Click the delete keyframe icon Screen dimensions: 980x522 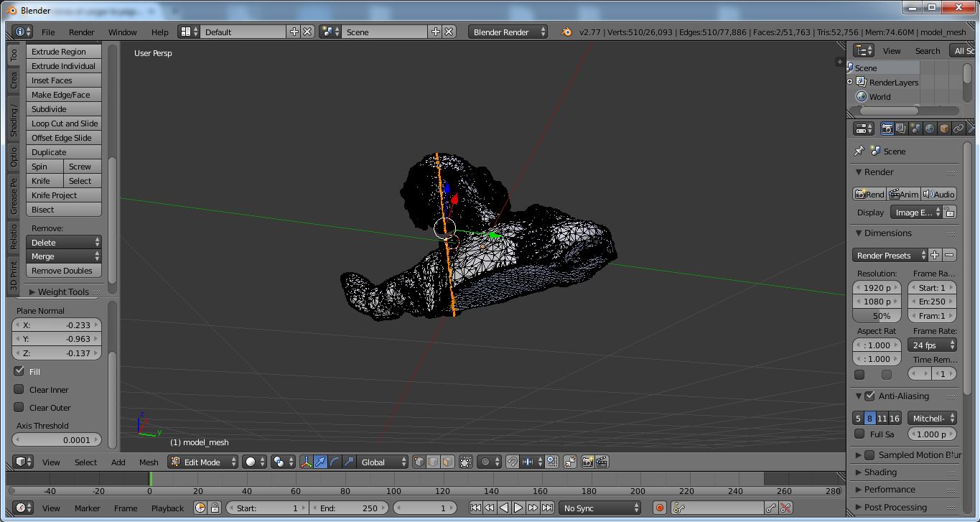point(786,508)
